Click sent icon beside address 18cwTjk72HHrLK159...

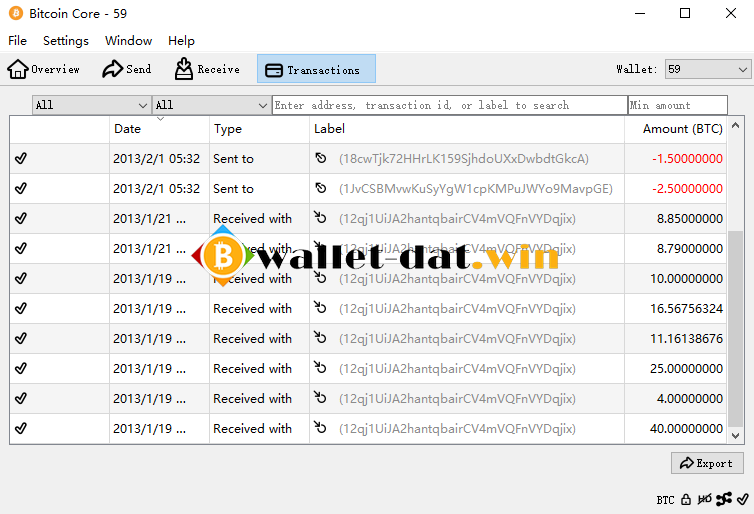click(x=321, y=158)
